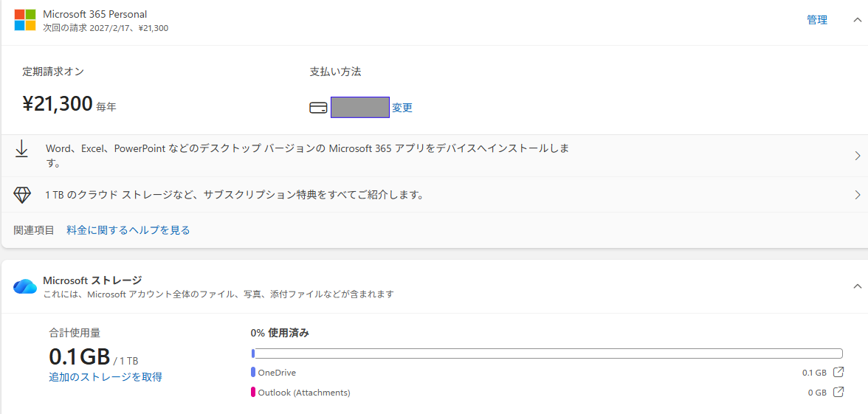Collapse the Microsoft ストレージ section
Screen dimensions: 868x414
[857, 286]
